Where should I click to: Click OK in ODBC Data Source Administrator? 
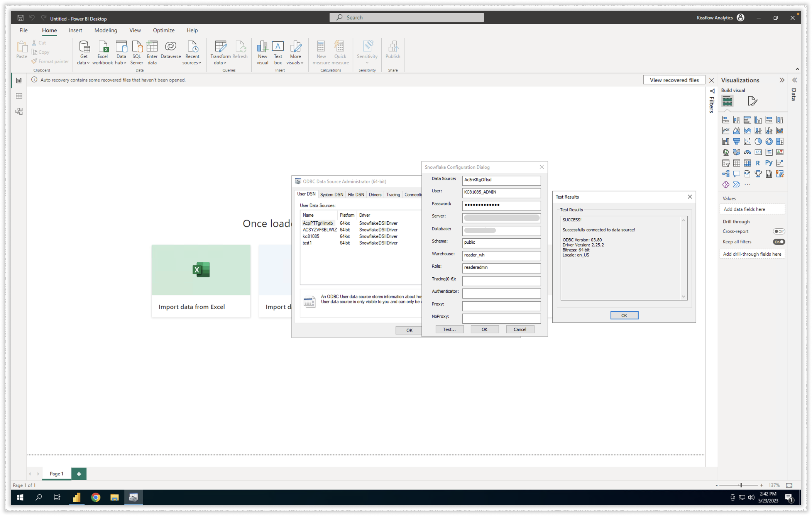tap(409, 330)
